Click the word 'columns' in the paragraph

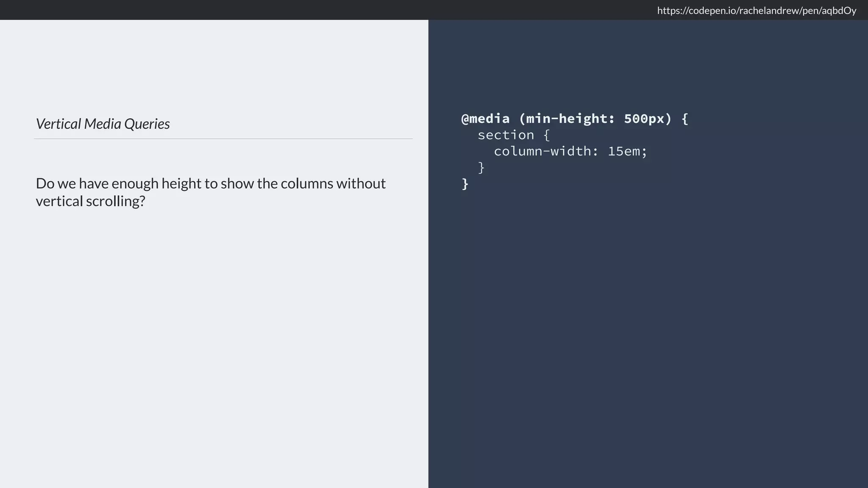click(x=307, y=183)
